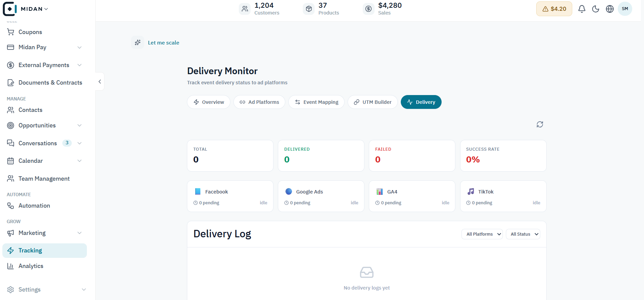This screenshot has width=644, height=300.
Task: Click the Products box icon
Action: pos(309,9)
